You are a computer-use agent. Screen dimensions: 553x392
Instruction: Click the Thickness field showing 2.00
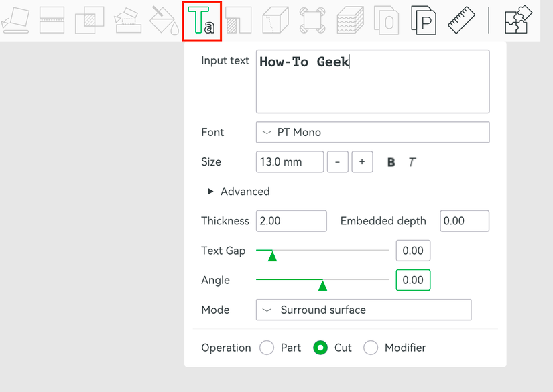[x=292, y=221]
